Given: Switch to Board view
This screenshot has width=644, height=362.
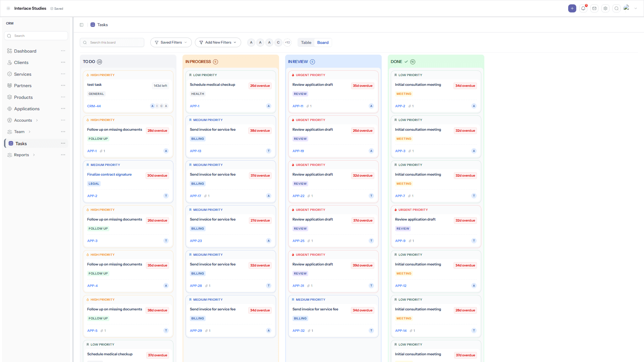Looking at the screenshot, I should [x=323, y=43].
